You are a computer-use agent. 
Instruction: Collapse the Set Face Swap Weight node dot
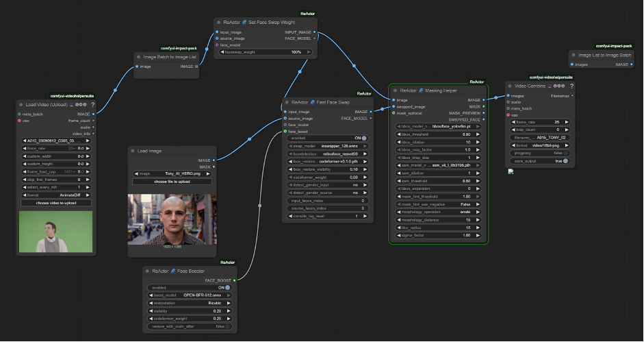click(218, 23)
